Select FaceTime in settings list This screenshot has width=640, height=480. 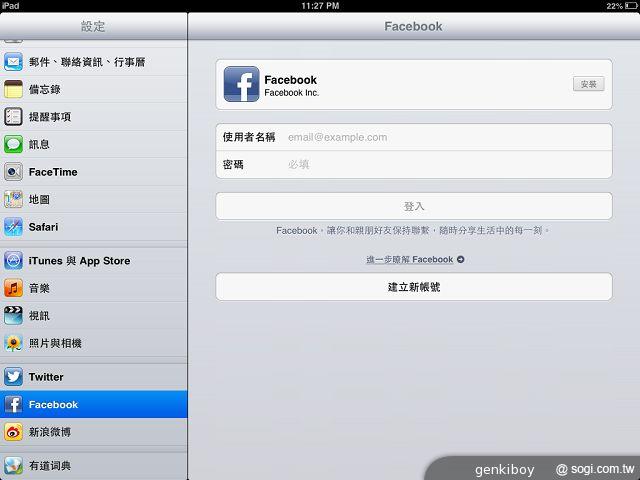point(93,172)
